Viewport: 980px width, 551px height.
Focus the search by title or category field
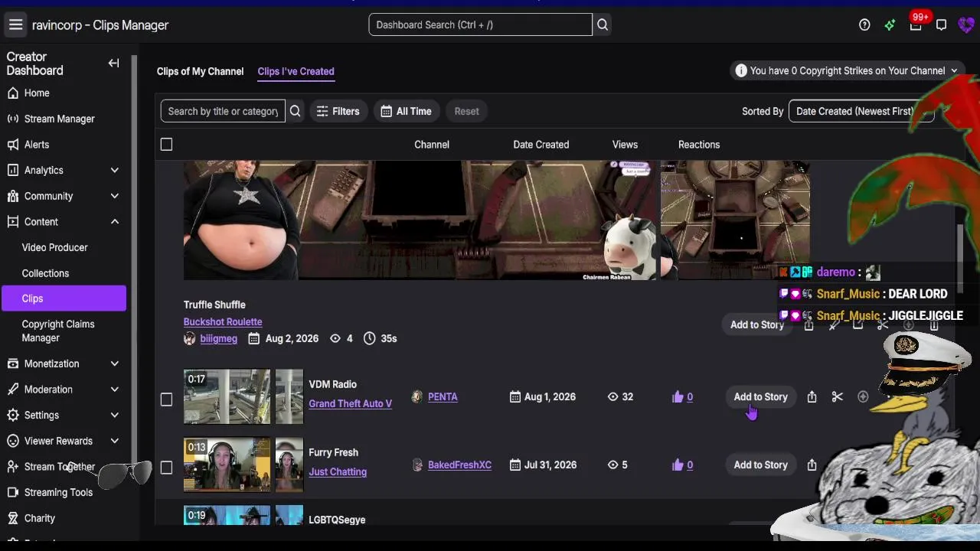tap(223, 111)
